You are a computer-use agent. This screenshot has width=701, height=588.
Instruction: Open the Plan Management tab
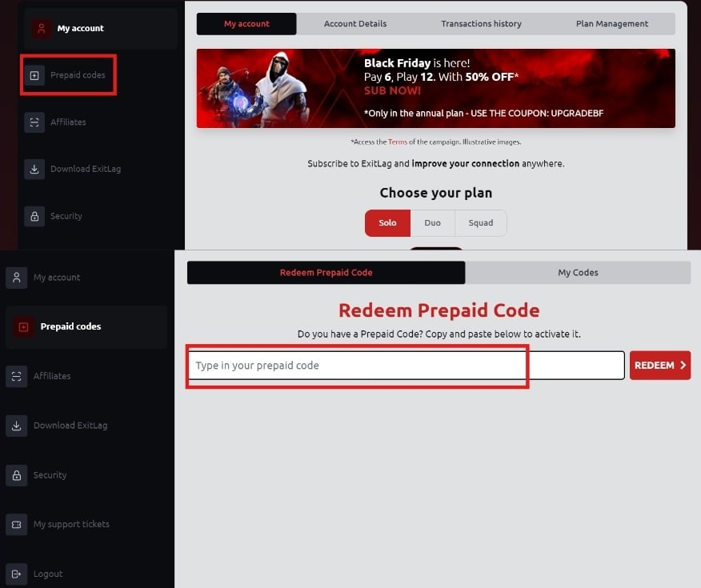611,24
